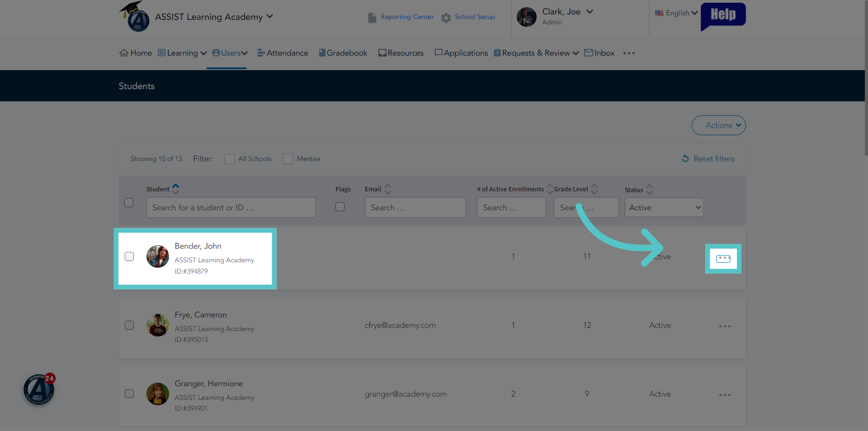The width and height of the screenshot is (868, 431).
Task: Select the checkbox for Bender, John
Action: [129, 256]
